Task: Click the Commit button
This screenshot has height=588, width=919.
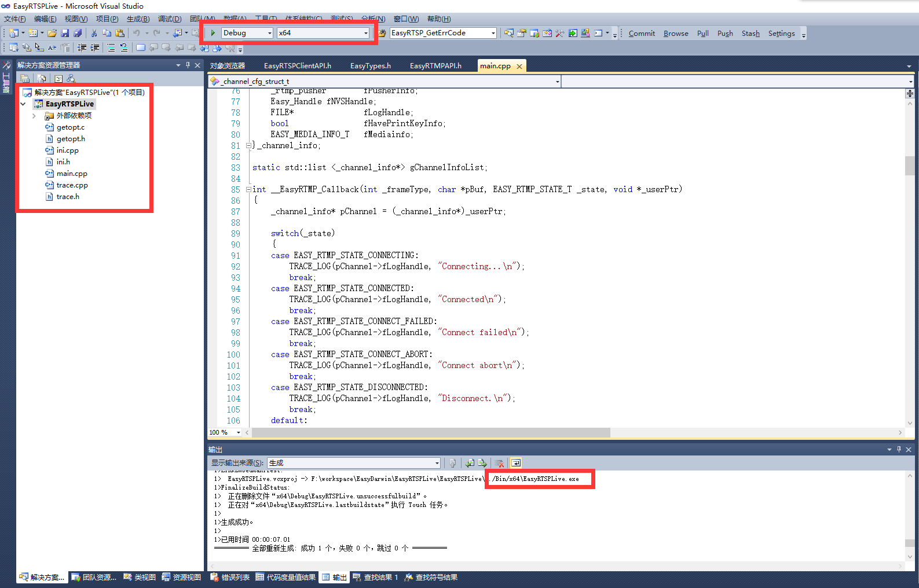Action: pos(642,34)
